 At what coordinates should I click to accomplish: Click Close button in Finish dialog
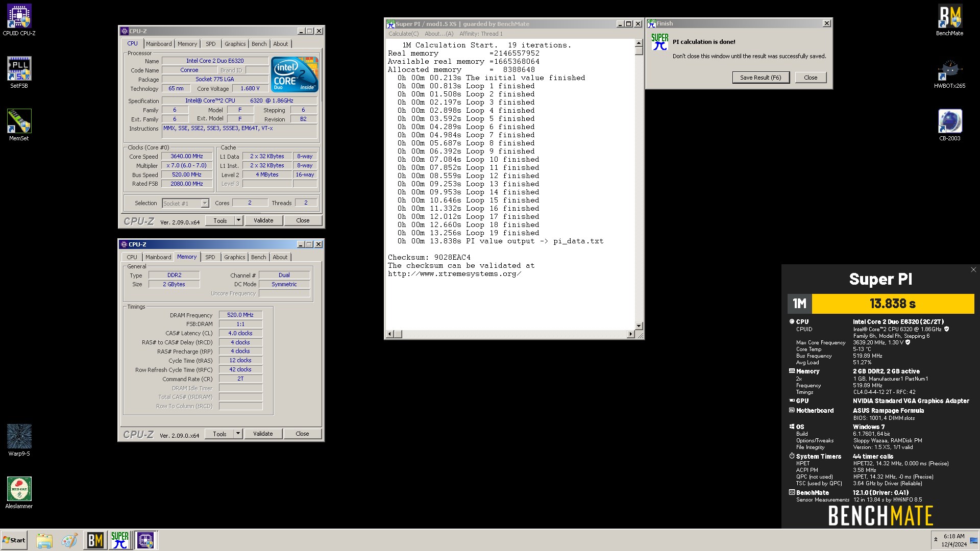(x=811, y=78)
